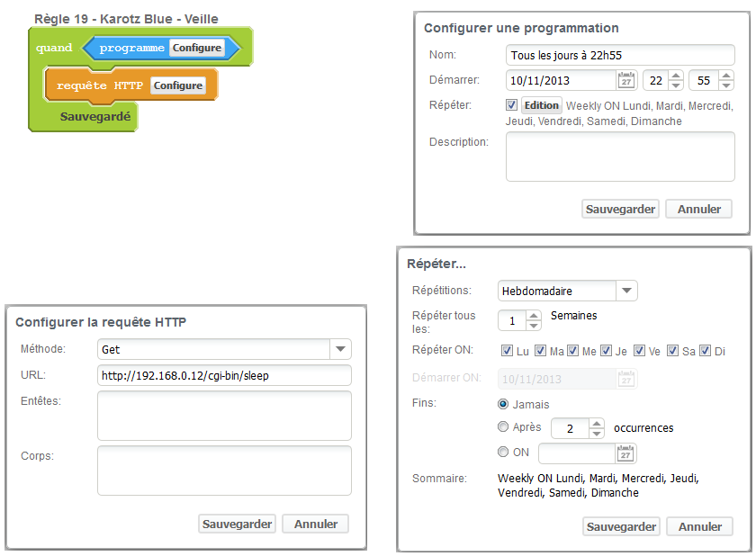The width and height of the screenshot is (756, 556).
Task: Save the HTTP request configuration
Action: [x=238, y=524]
